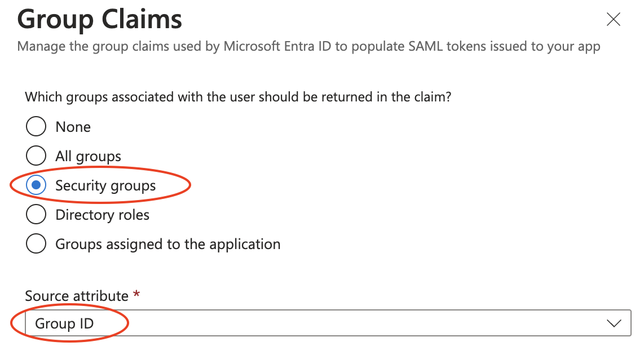Close the Group Claims panel
This screenshot has height=355, width=644.
[613, 20]
